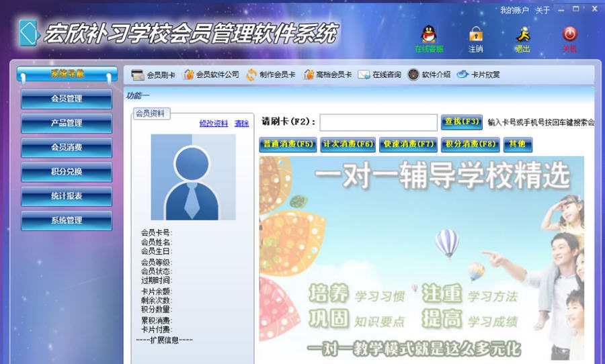Open 高档会员卡 toolbar entry
This screenshot has height=364, width=605.
tap(327, 75)
